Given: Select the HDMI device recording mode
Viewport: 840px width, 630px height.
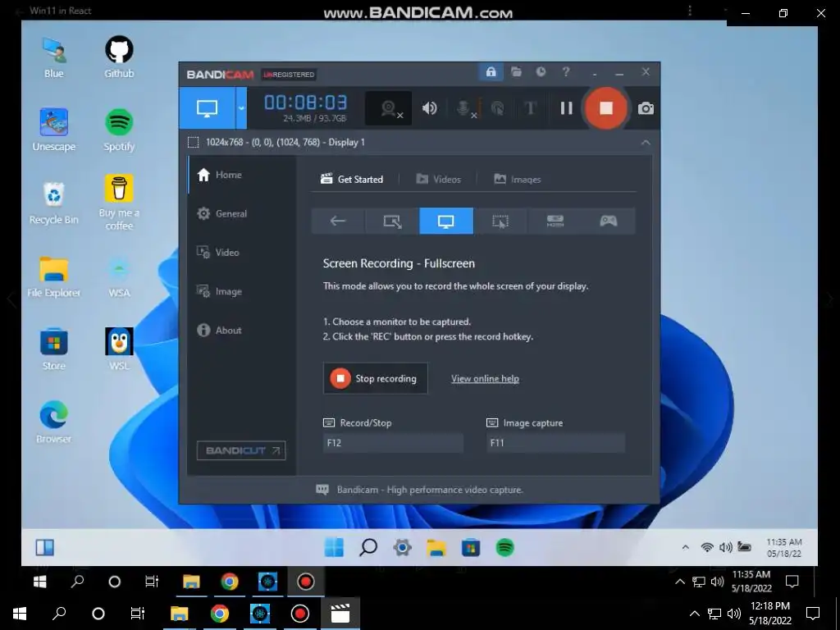Looking at the screenshot, I should click(555, 221).
